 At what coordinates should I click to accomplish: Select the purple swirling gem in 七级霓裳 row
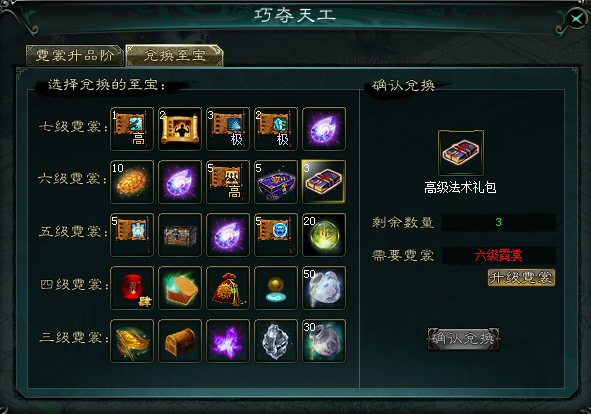[x=323, y=129]
